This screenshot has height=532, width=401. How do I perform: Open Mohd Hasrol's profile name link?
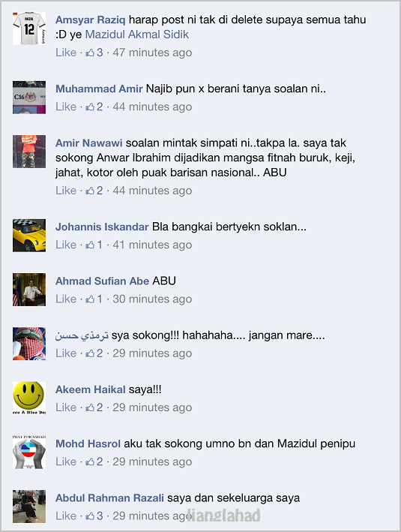[x=88, y=443]
